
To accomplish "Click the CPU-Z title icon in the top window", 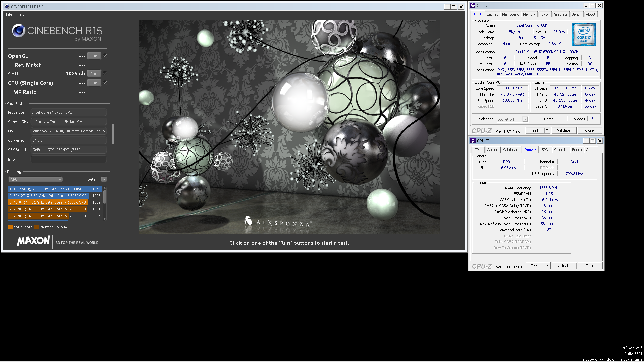I will coord(473,5).
